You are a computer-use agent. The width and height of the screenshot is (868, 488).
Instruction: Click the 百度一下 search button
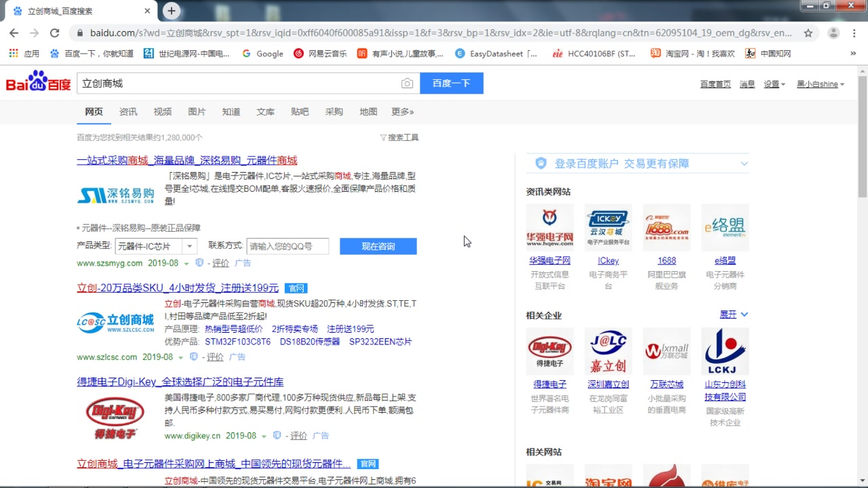point(452,83)
